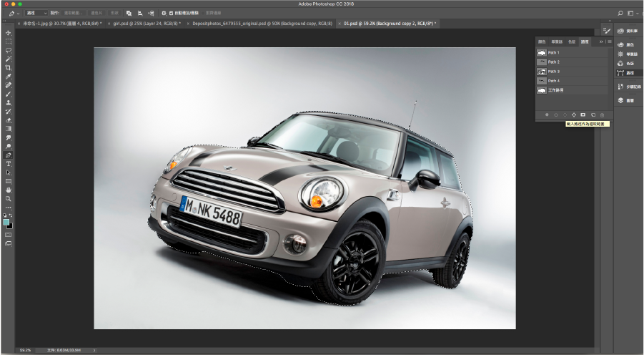Select the Work Path entry
Screen dimensions: 644x355
coord(556,90)
